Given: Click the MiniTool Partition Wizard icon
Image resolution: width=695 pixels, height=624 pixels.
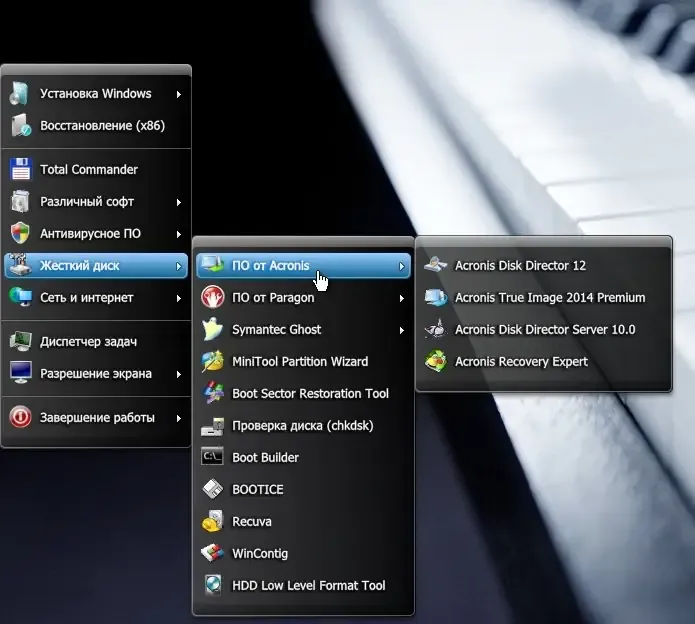Looking at the screenshot, I should 213,361.
